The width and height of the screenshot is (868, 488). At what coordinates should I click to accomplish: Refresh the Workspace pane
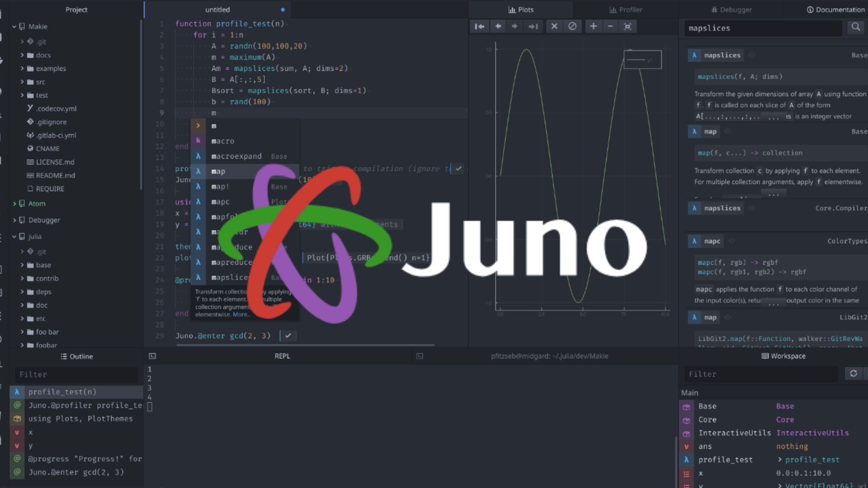point(854,374)
